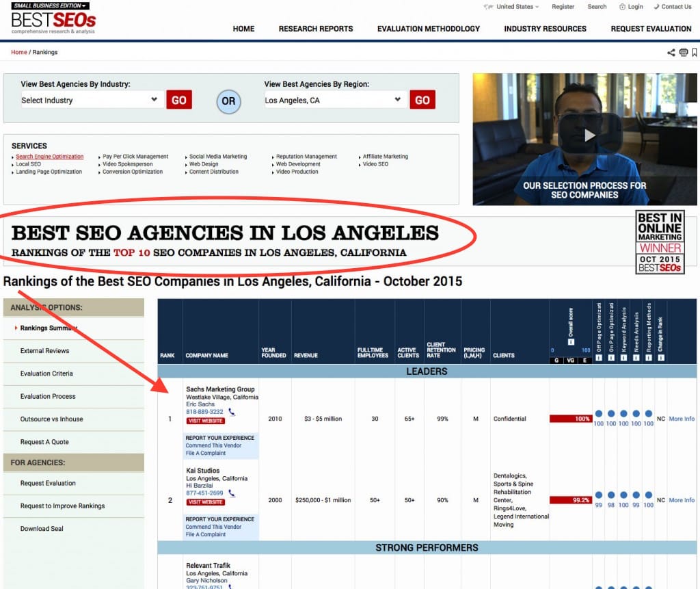Open the Research Reports menu
The width and height of the screenshot is (700, 589).
316,29
